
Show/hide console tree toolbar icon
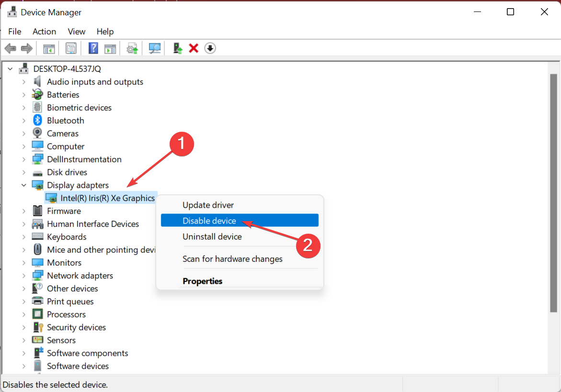point(49,48)
